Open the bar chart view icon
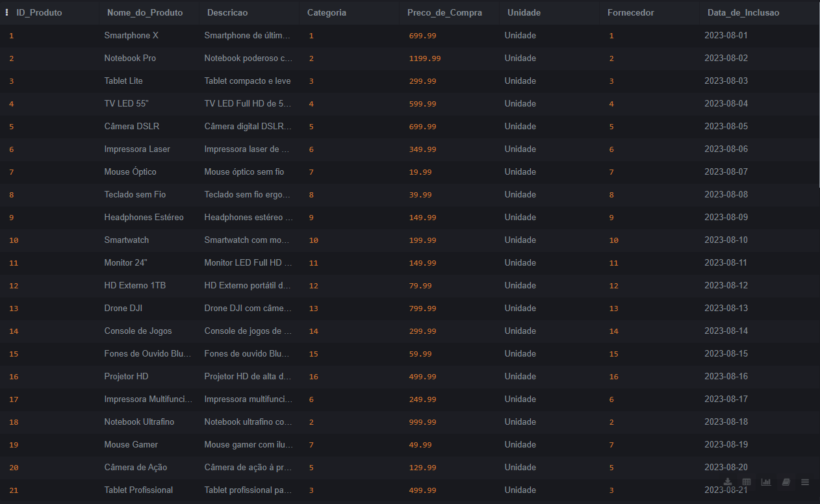820x504 pixels. [766, 482]
